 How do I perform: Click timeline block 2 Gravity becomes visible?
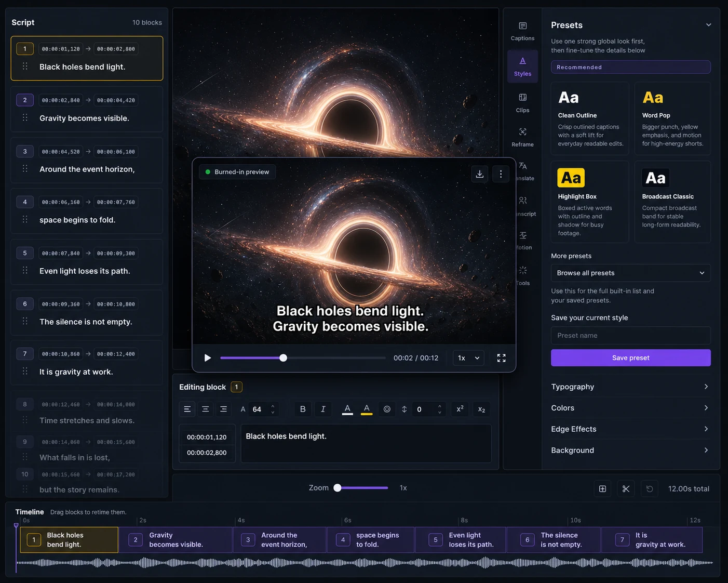point(176,540)
